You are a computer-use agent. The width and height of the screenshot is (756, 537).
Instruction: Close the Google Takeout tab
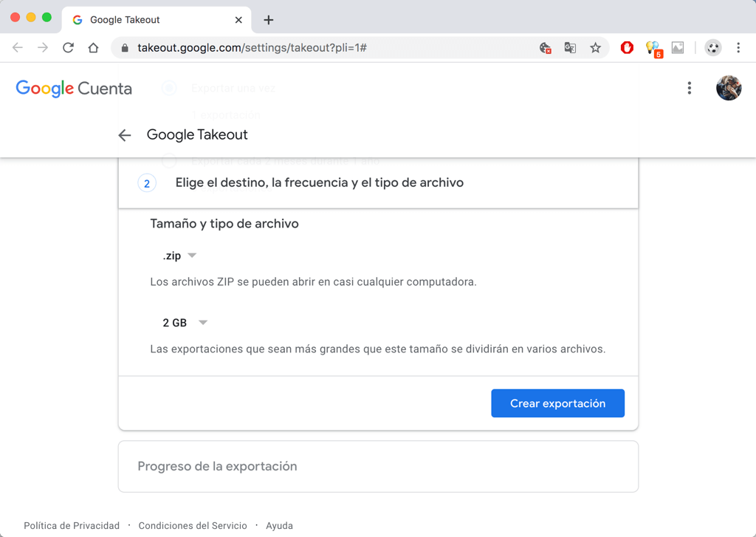[x=238, y=20]
